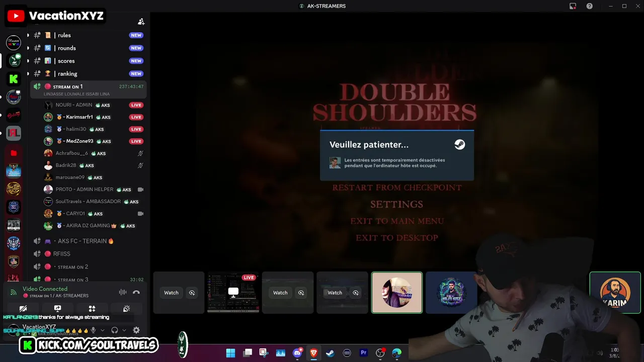Expand the ranking channel thread arrow
Image resolution: width=644 pixels, height=362 pixels.
point(28,74)
